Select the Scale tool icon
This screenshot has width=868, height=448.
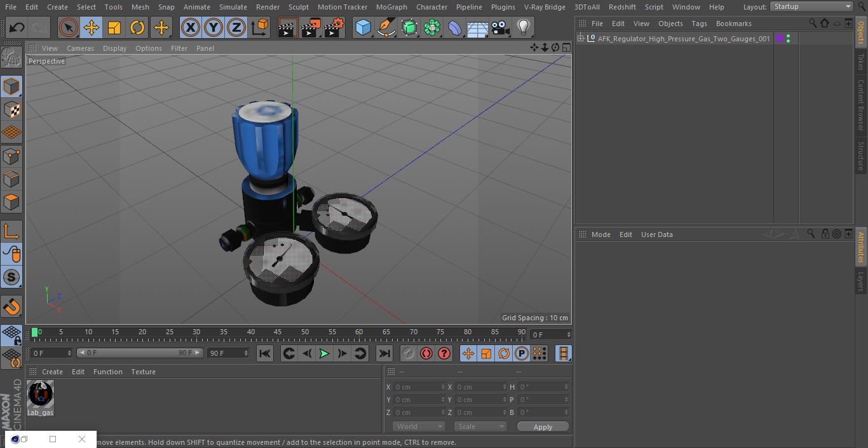[x=114, y=28]
